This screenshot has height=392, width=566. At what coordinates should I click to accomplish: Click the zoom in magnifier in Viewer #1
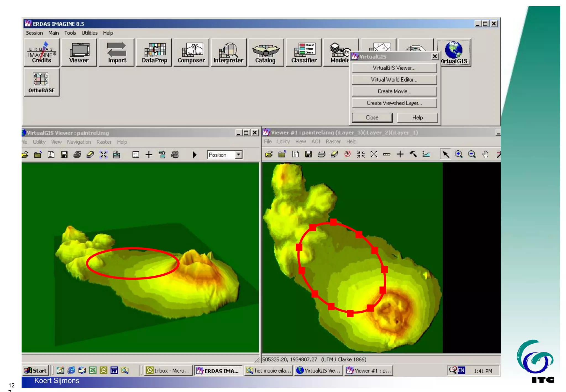(458, 154)
